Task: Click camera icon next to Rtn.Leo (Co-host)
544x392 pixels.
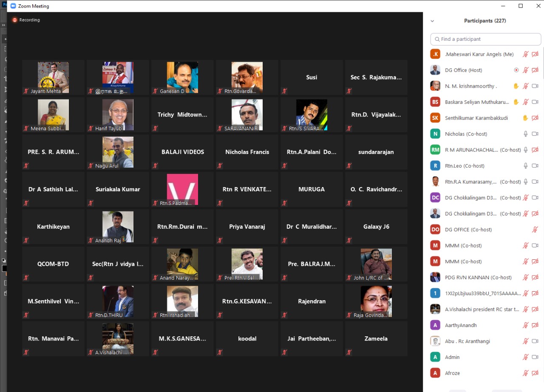Action: (535, 166)
